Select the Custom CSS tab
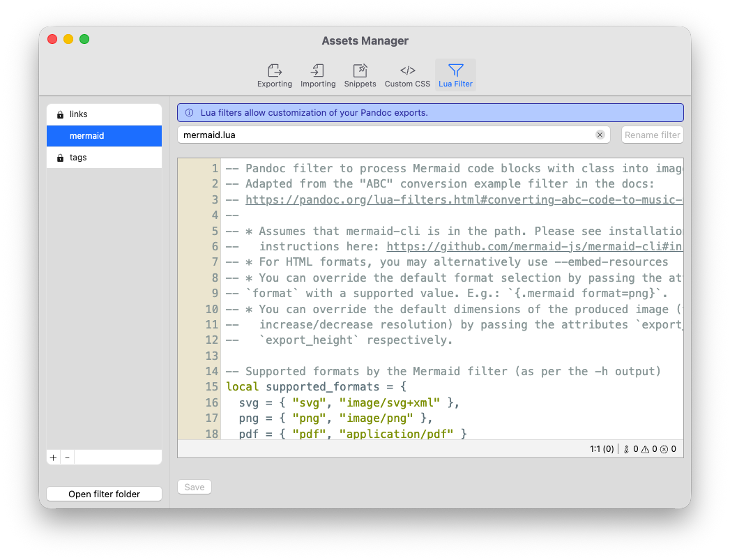Image resolution: width=730 pixels, height=560 pixels. pos(407,75)
